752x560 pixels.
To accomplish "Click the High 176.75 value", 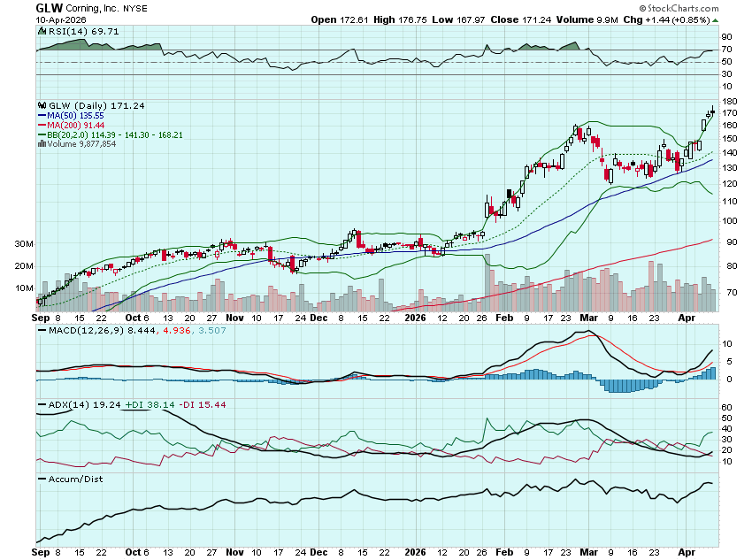I will click(400, 20).
